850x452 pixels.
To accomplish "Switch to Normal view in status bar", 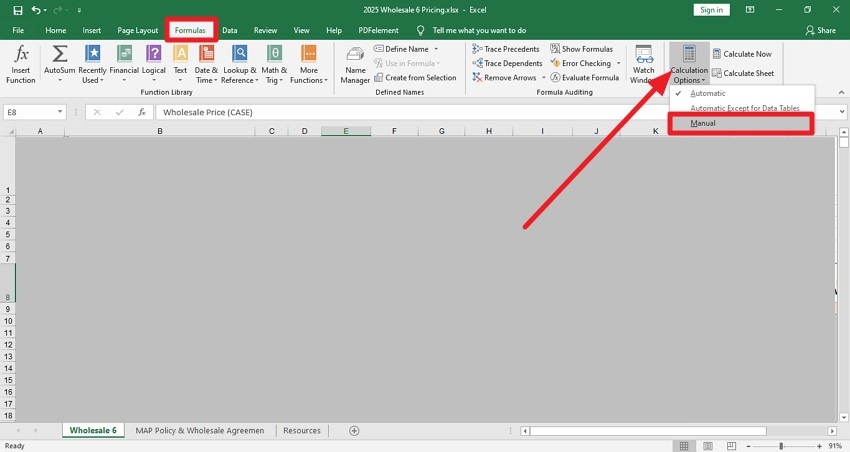I will pos(684,446).
